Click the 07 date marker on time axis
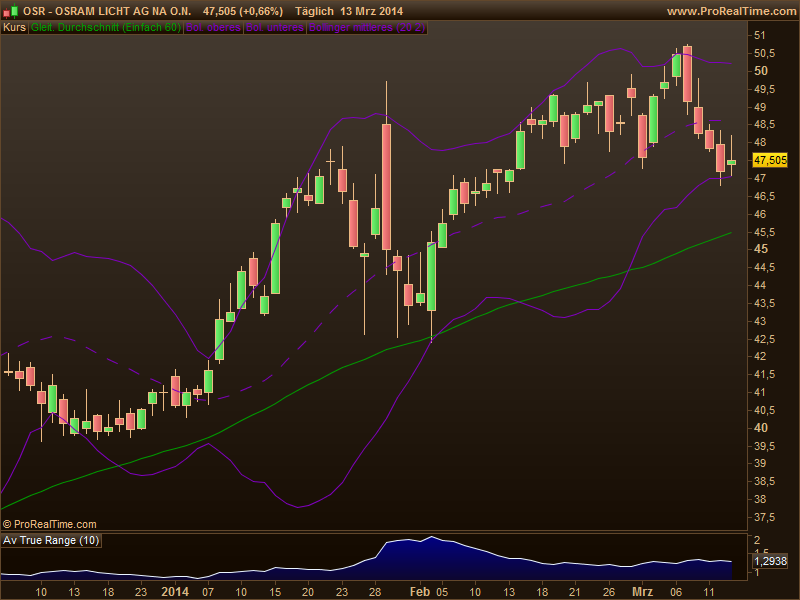 208,592
